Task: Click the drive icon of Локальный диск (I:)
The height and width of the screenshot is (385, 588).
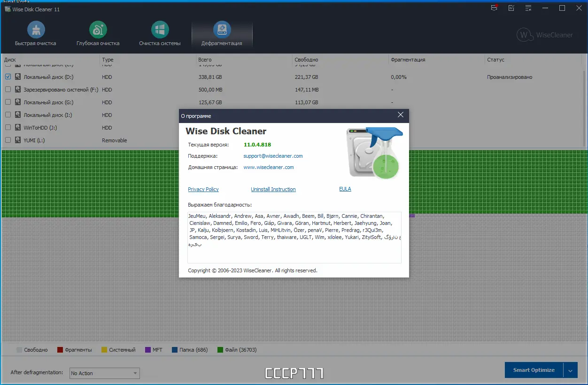Action: click(x=18, y=115)
